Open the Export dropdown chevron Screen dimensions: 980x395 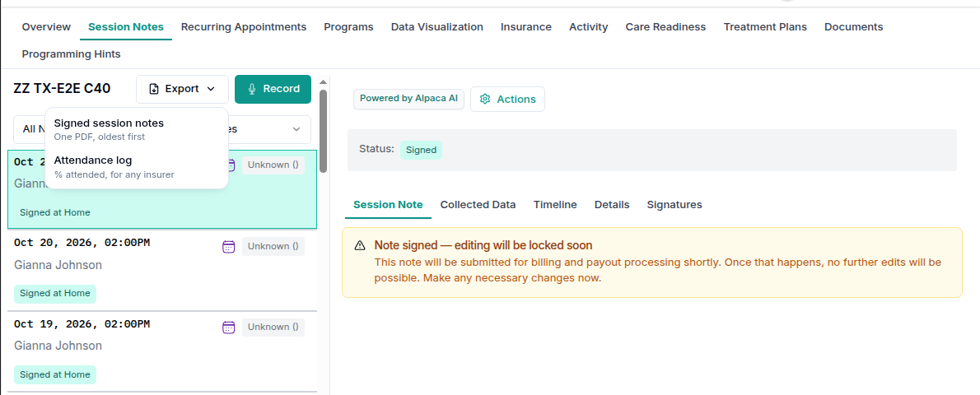[211, 90]
